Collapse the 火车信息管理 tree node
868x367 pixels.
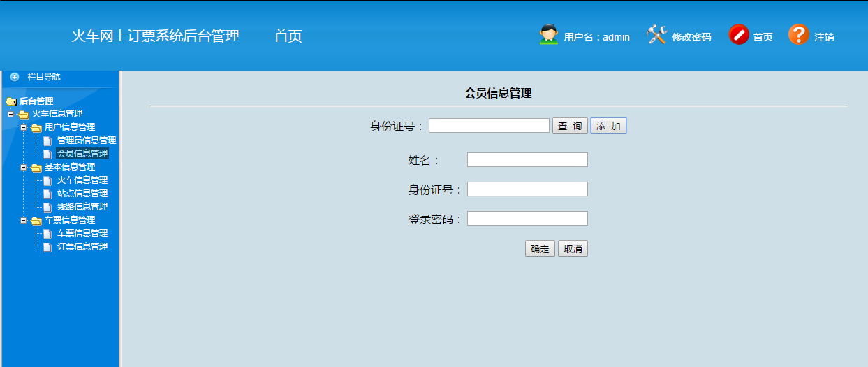pyautogui.click(x=10, y=114)
